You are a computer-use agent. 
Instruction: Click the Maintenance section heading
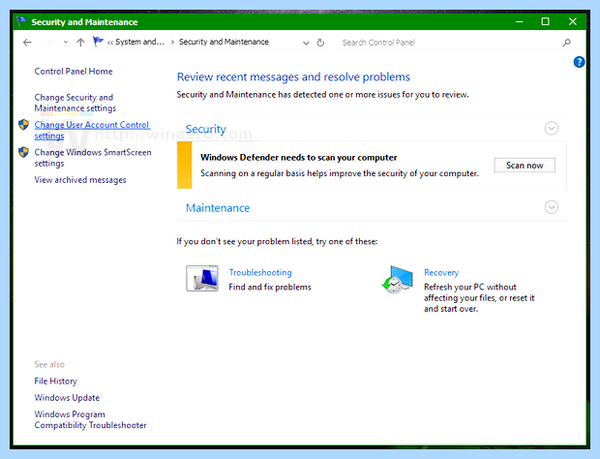(218, 208)
